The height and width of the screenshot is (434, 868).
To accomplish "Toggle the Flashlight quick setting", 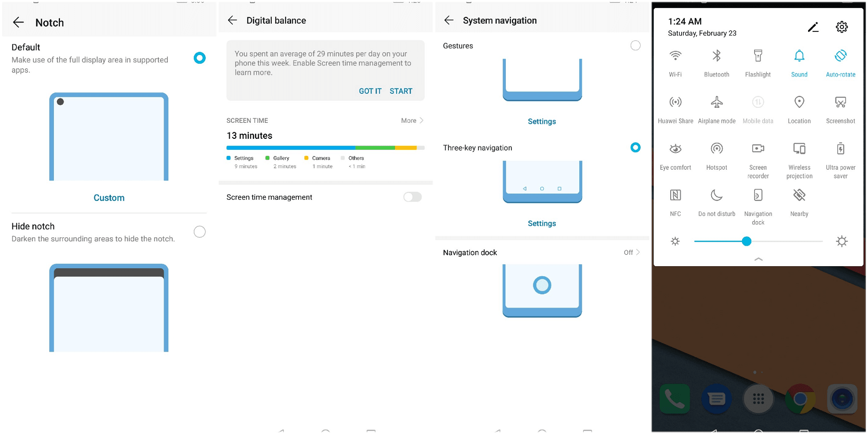I will [758, 56].
